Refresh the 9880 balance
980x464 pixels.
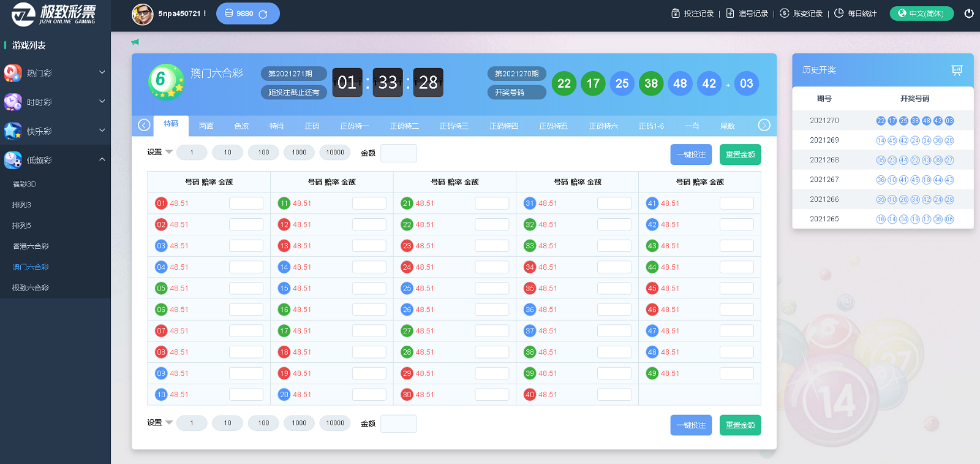[x=263, y=14]
